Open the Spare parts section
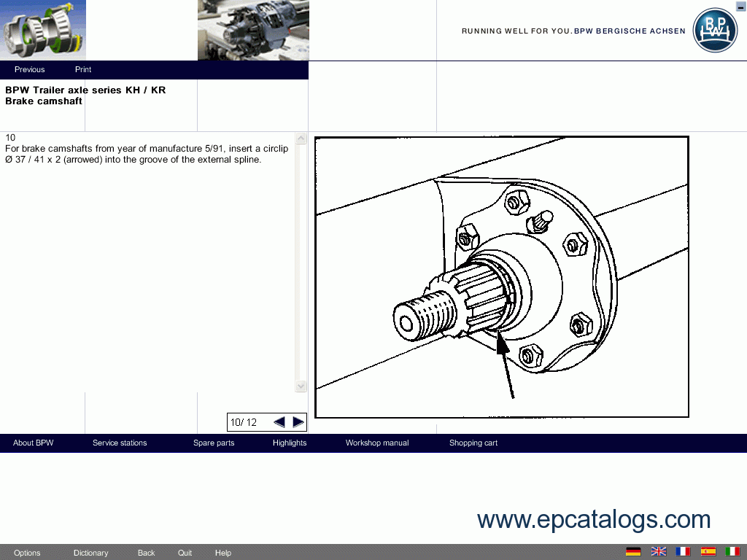This screenshot has width=747, height=560. [x=213, y=443]
